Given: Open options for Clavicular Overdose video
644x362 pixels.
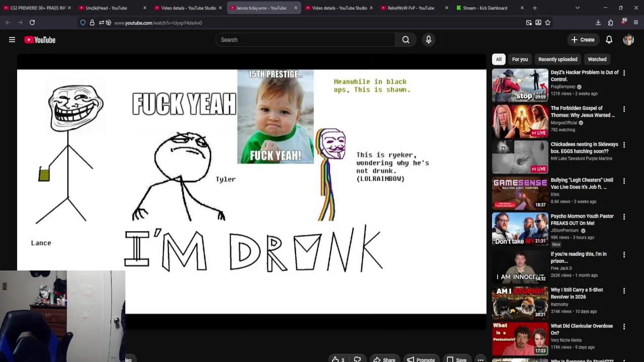Looking at the screenshot, I should click(624, 326).
